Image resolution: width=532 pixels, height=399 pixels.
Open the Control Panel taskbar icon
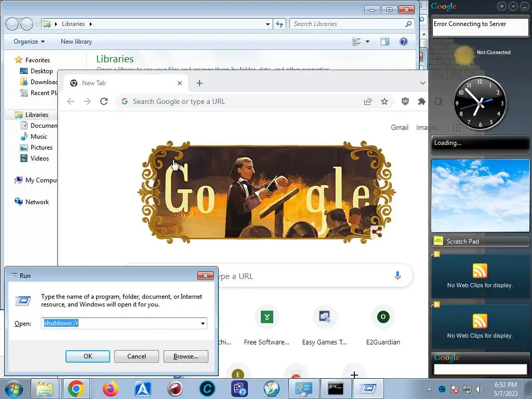pos(303,389)
